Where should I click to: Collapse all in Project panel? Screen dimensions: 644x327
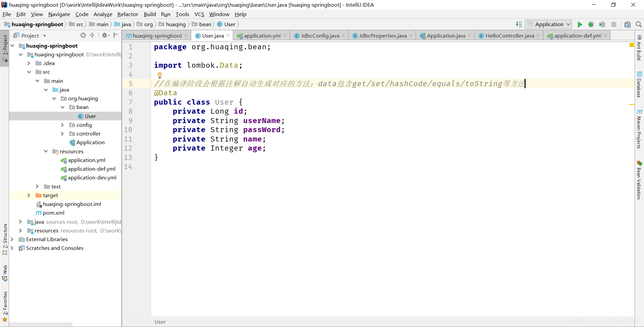tap(92, 35)
